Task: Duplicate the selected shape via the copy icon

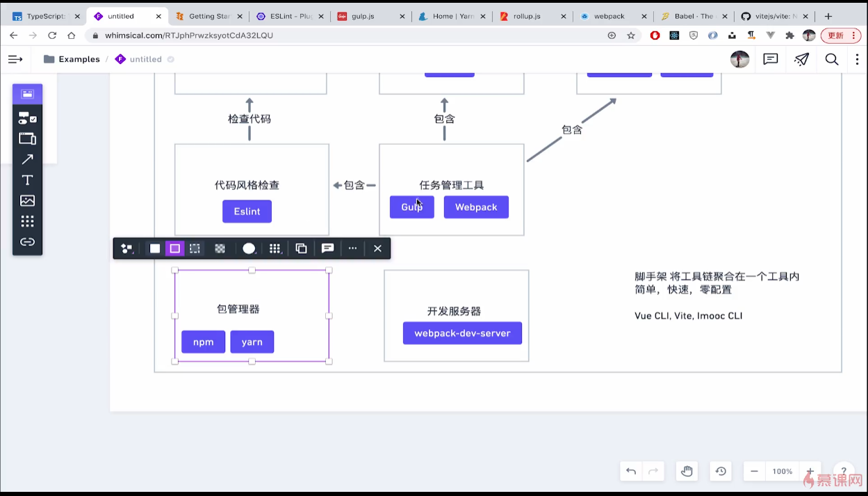Action: tap(301, 248)
